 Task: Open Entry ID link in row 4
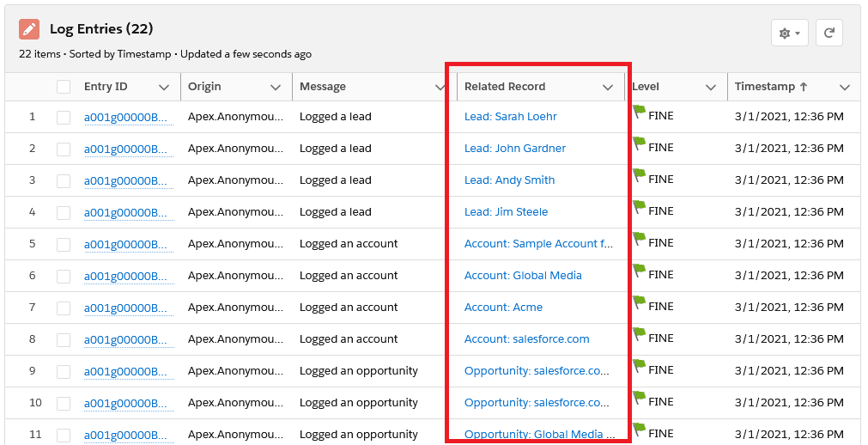pos(129,213)
